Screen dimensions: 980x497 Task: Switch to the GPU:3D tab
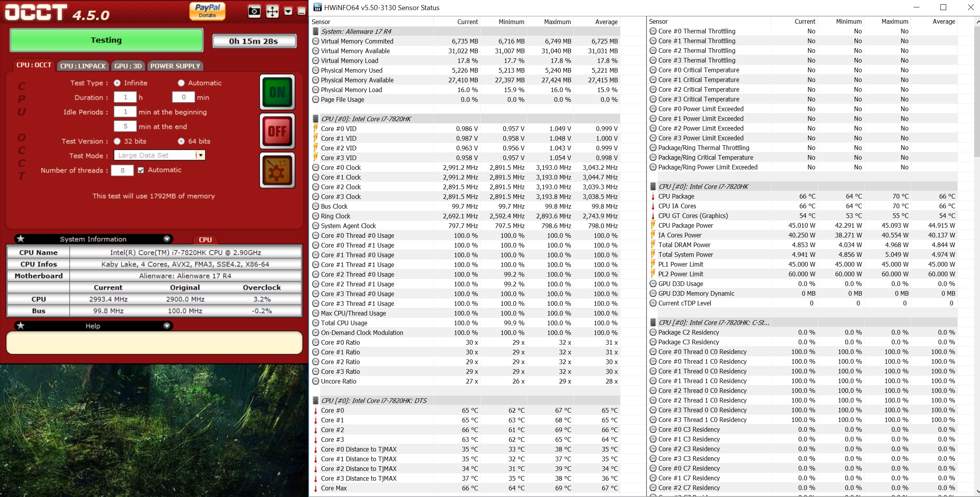[128, 66]
